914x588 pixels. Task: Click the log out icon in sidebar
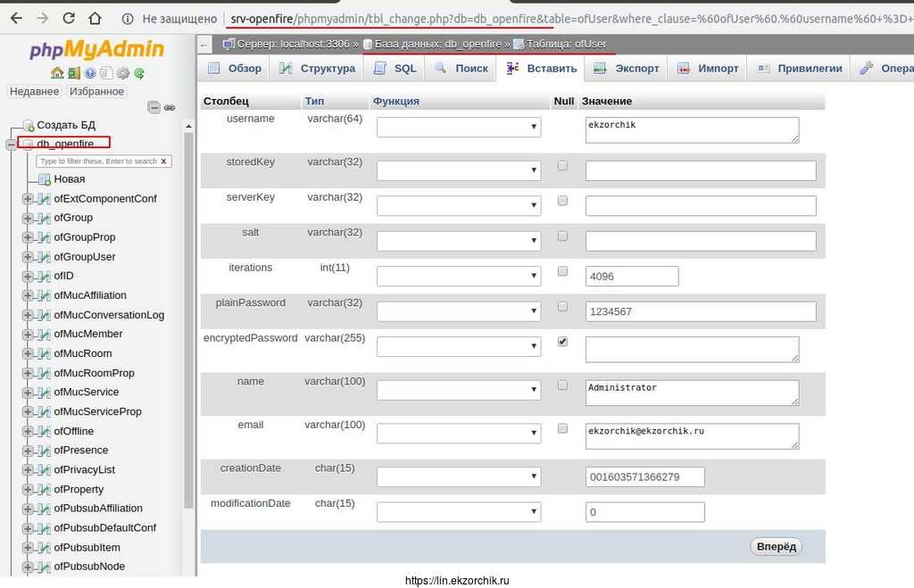click(x=74, y=73)
